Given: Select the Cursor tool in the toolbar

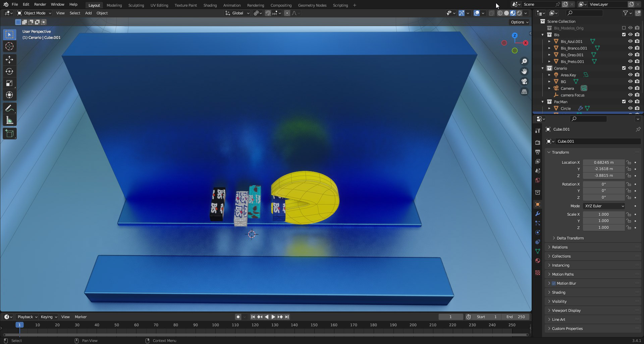Looking at the screenshot, I should coord(9,47).
